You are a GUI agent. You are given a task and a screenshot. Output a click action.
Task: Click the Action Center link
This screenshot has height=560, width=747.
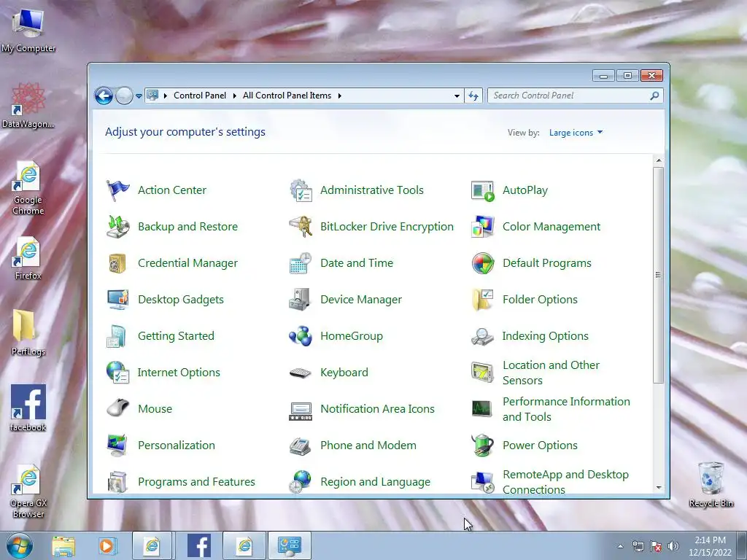[x=172, y=190]
